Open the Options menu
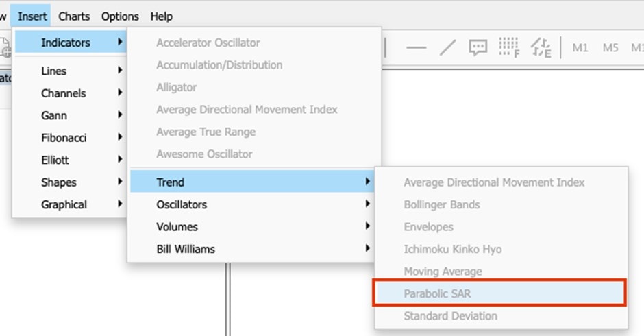This screenshot has height=336, width=644. 120,16
